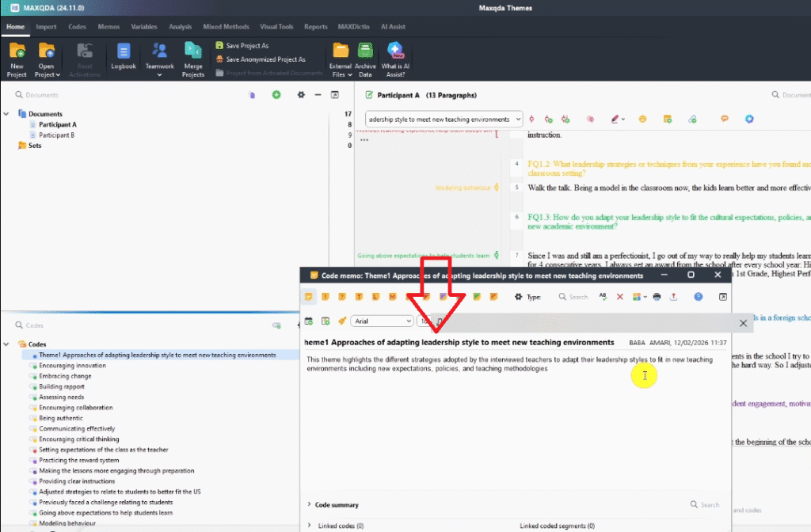Expand the Code summary section
Screen dimensions: 811x532
click(x=309, y=504)
